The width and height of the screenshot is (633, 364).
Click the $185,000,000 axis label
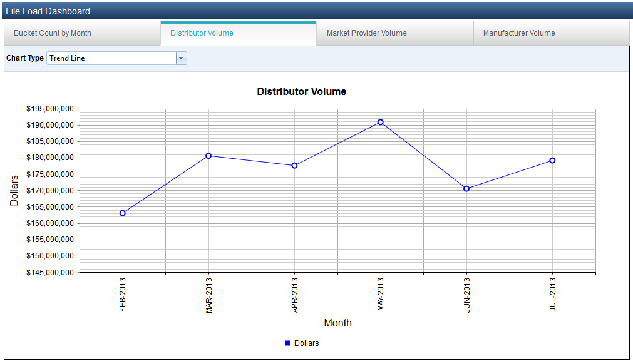[50, 141]
